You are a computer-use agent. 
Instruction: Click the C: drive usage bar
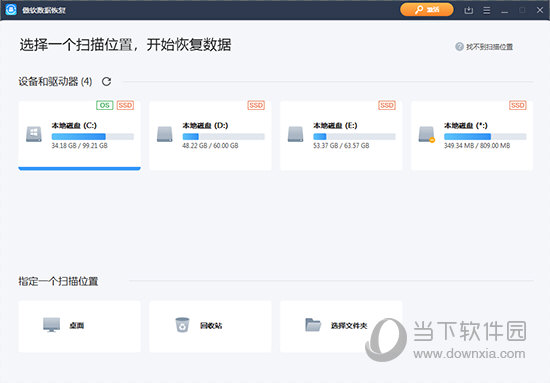(x=93, y=136)
